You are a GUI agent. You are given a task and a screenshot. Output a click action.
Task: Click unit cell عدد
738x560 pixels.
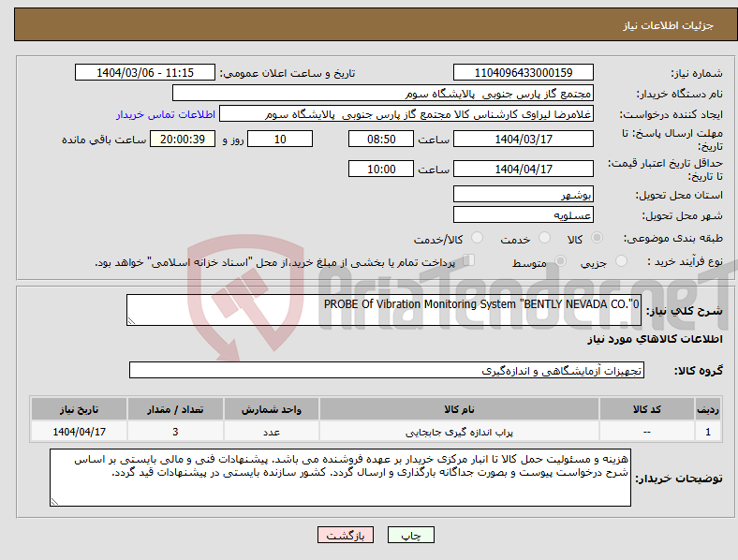(x=272, y=432)
